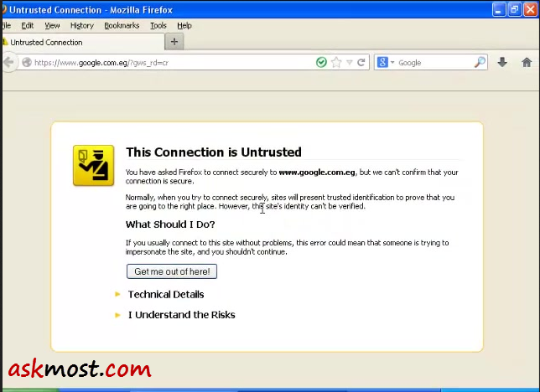This screenshot has width=540, height=392.
Task: Open the Help menu
Action: coord(184,25)
